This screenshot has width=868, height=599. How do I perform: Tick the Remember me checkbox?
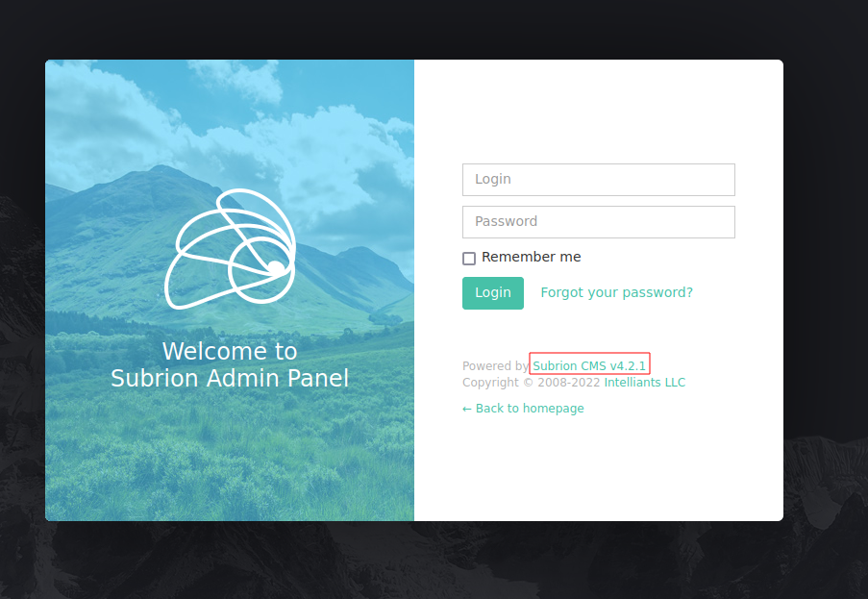tap(469, 258)
